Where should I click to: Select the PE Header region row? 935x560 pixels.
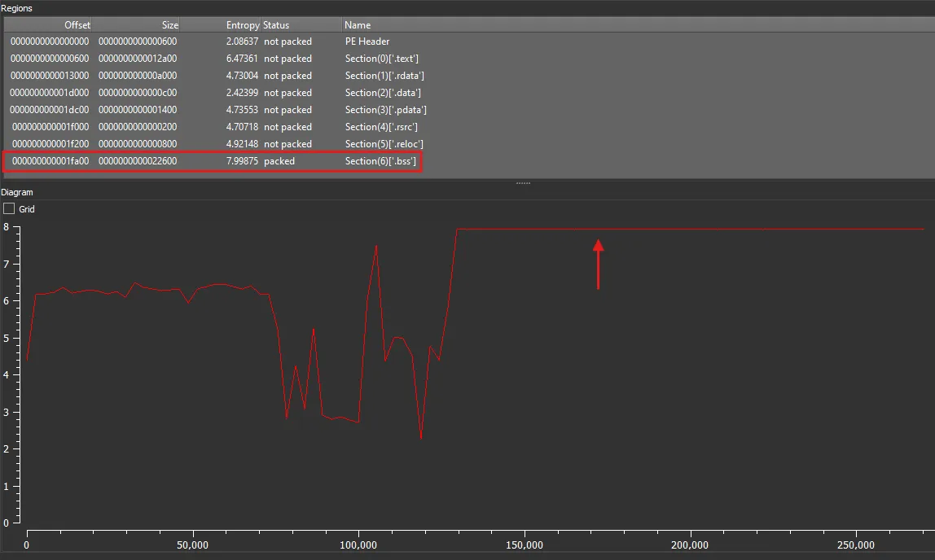click(x=367, y=42)
